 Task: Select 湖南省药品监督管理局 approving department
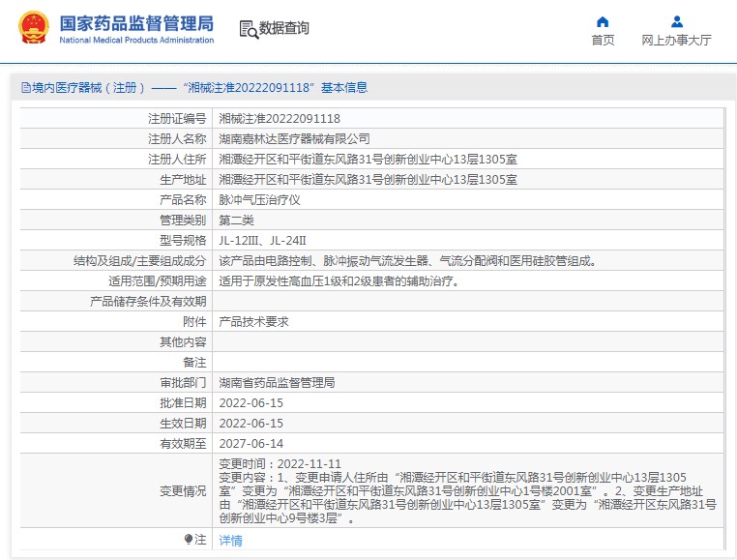(x=277, y=382)
